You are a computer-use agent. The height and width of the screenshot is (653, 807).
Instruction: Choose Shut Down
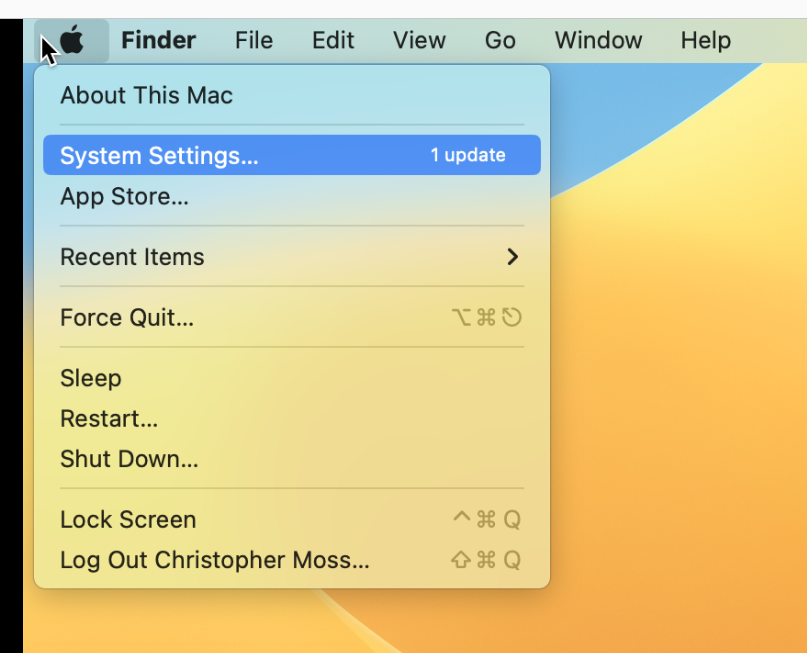tap(128, 459)
